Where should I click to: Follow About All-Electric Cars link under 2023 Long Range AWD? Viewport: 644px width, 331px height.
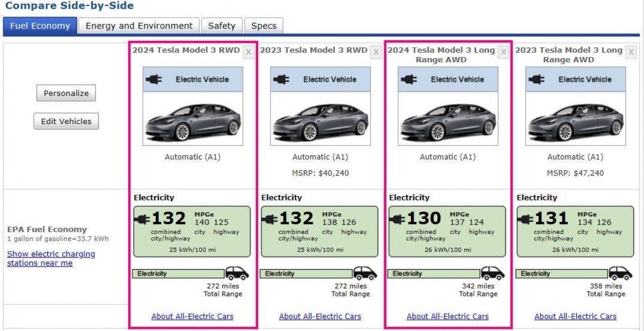[575, 316]
